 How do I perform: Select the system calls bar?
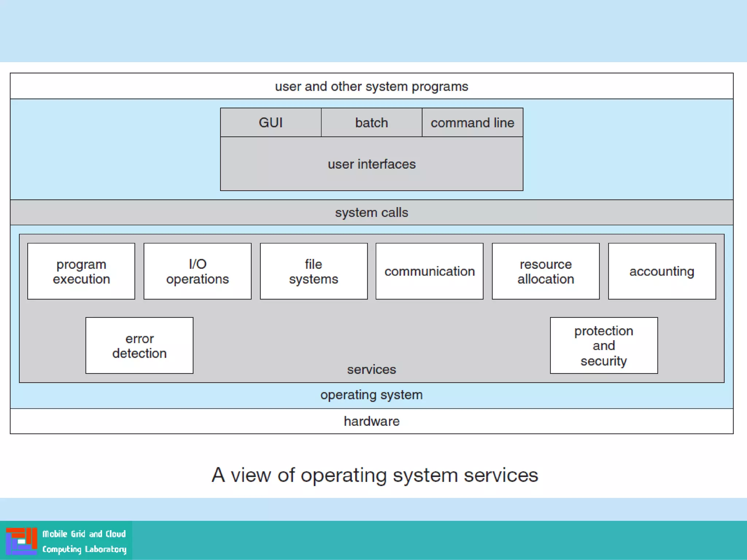tap(371, 212)
